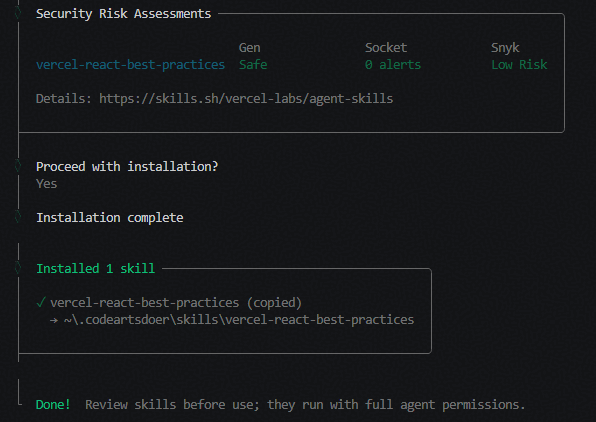Select the Socket column header
596x422 pixels.
[x=386, y=48]
